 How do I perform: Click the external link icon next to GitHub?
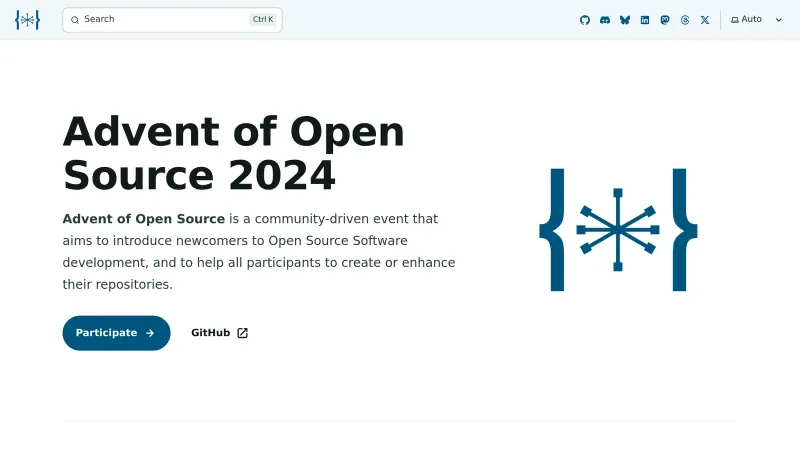(x=242, y=333)
